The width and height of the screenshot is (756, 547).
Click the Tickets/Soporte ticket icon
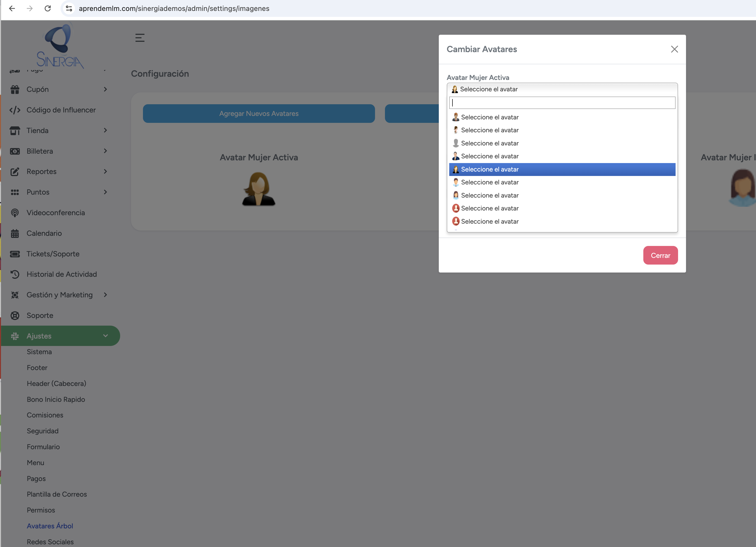(15, 254)
